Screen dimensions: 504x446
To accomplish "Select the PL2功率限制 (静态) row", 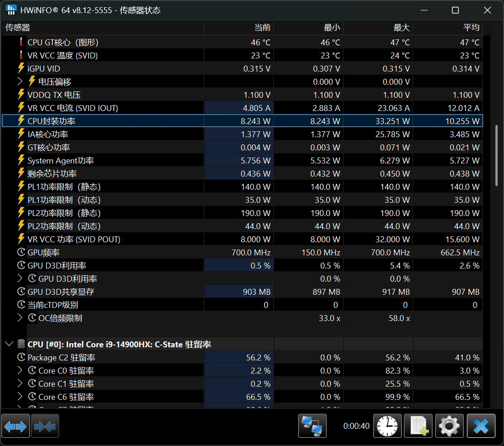I will (242, 213).
